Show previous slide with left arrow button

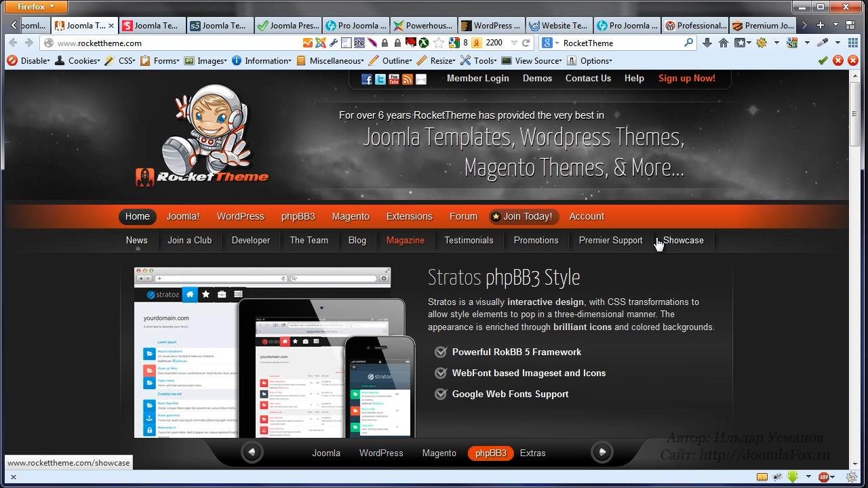(252, 452)
